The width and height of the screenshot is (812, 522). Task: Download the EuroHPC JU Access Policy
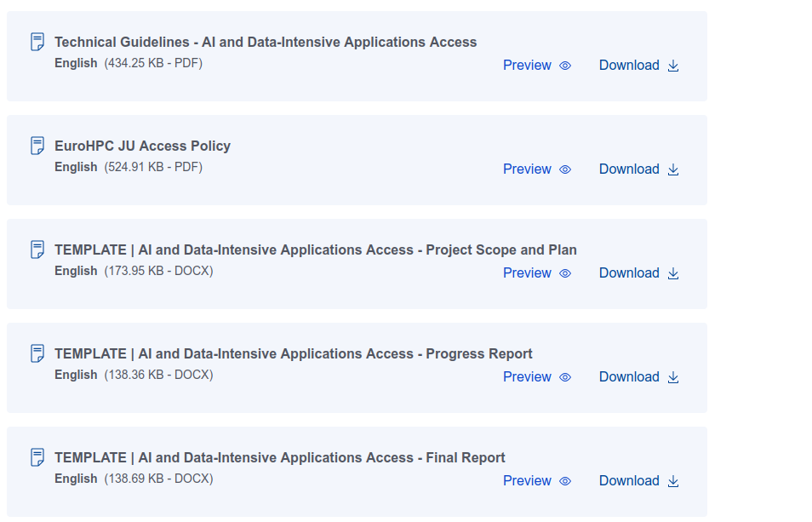pos(629,169)
